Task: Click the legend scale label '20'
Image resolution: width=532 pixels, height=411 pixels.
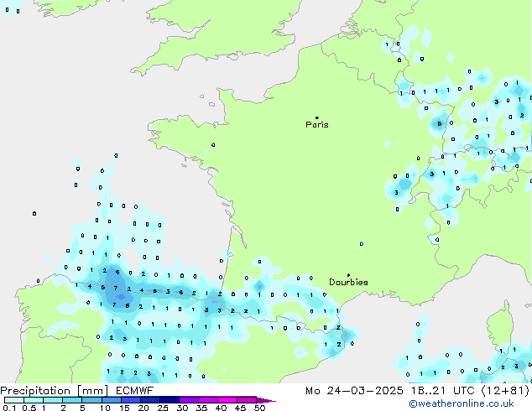Action: pos(143,408)
